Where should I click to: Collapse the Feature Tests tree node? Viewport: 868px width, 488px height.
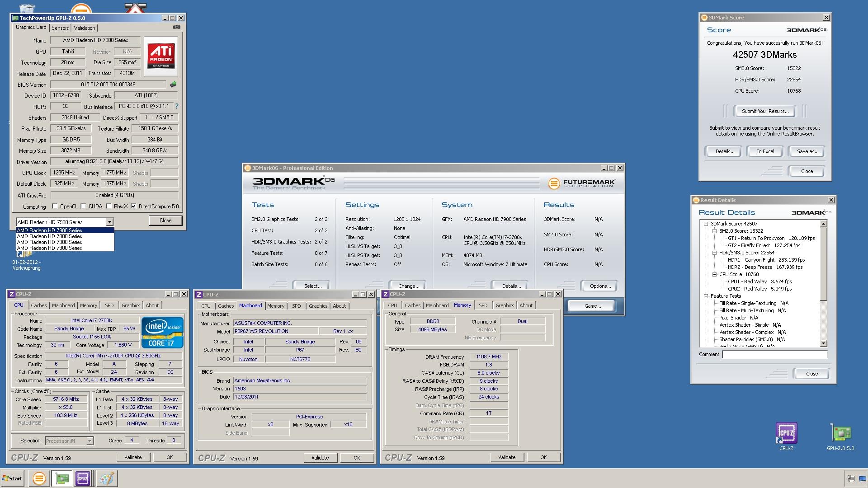[706, 296]
